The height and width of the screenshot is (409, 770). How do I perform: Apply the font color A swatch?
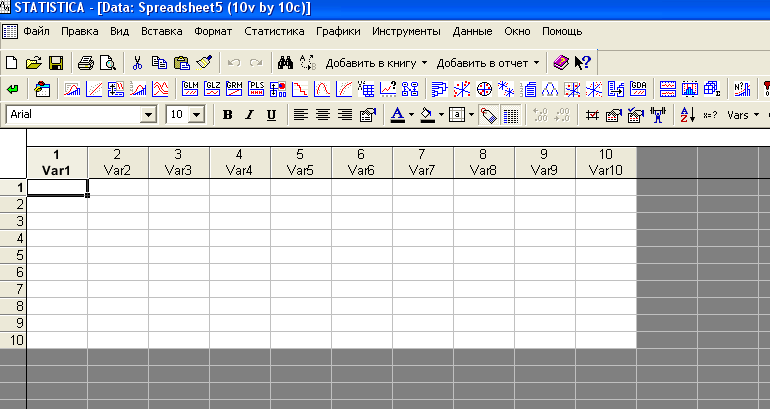tap(397, 115)
